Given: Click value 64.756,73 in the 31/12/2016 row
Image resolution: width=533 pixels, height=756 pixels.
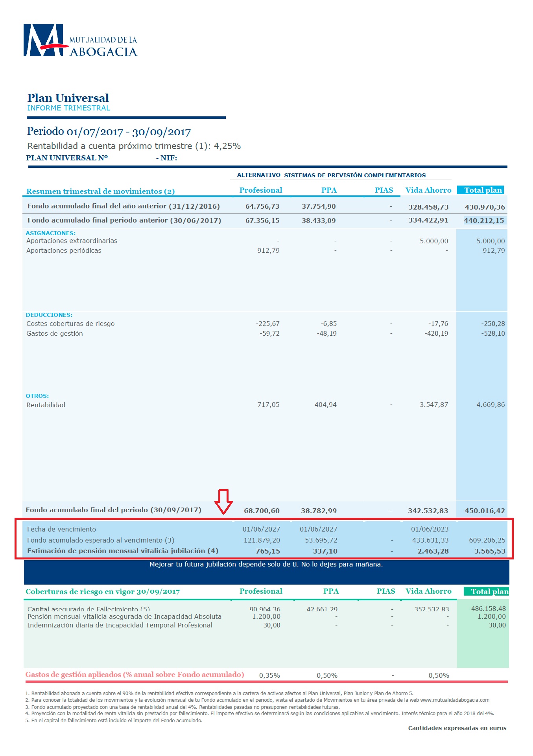Looking at the screenshot, I should coord(262,206).
